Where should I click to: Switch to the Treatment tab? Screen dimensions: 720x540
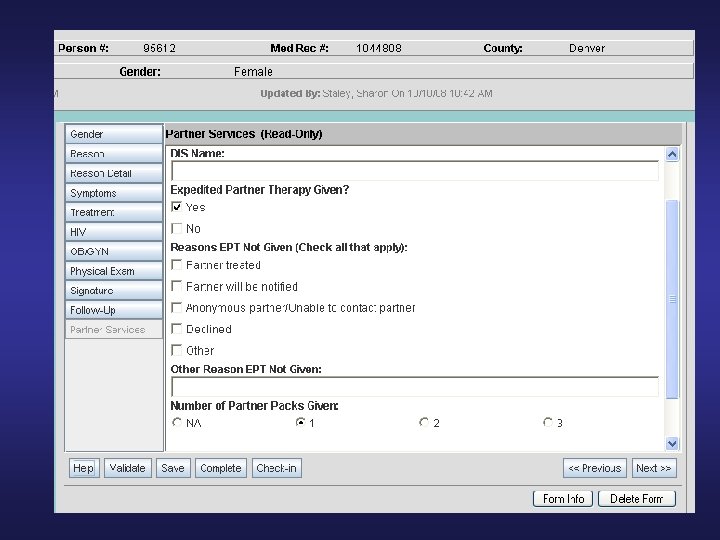click(x=114, y=213)
